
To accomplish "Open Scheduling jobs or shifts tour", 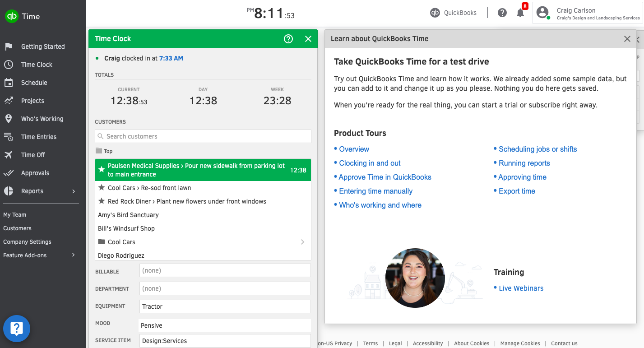I will click(538, 149).
